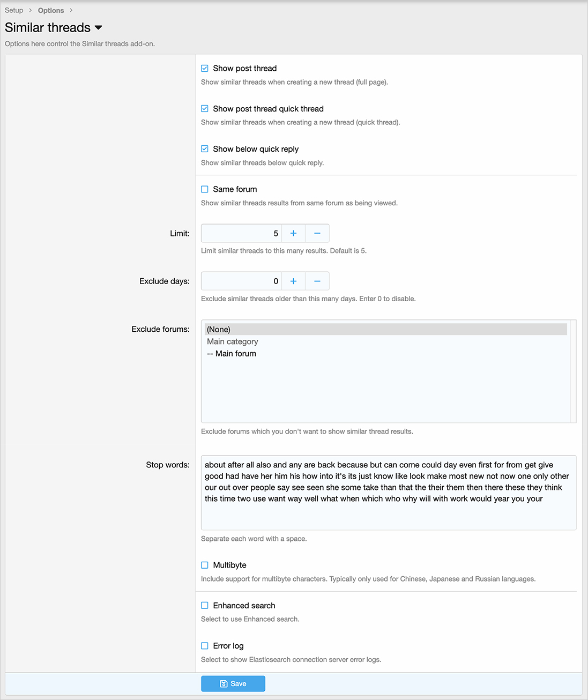Enable the Error log option
This screenshot has height=700, width=588.
205,646
